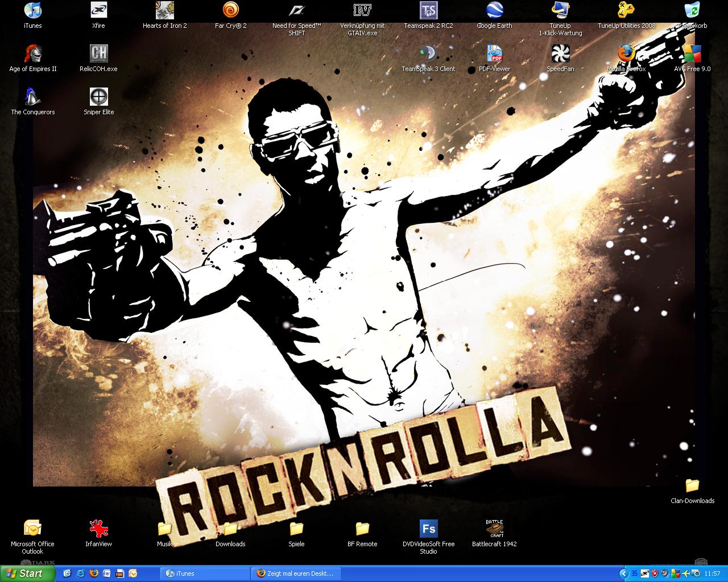Click the yellow airplane tray icon
728x582 pixels.
tap(686, 573)
